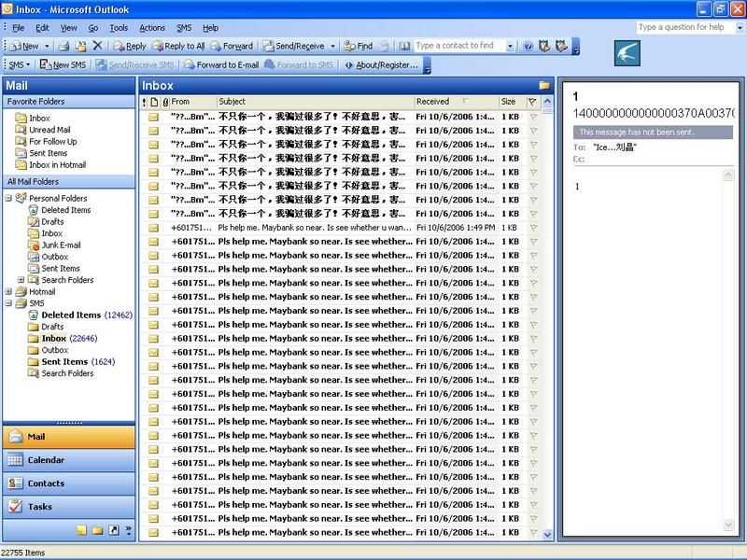Click the Move to Folder toolbar icon

click(x=80, y=46)
